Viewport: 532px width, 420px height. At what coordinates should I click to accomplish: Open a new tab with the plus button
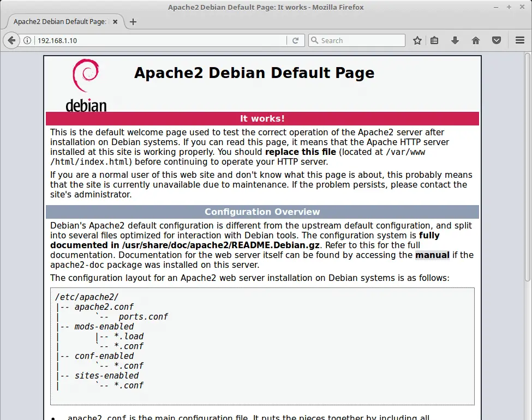133,22
